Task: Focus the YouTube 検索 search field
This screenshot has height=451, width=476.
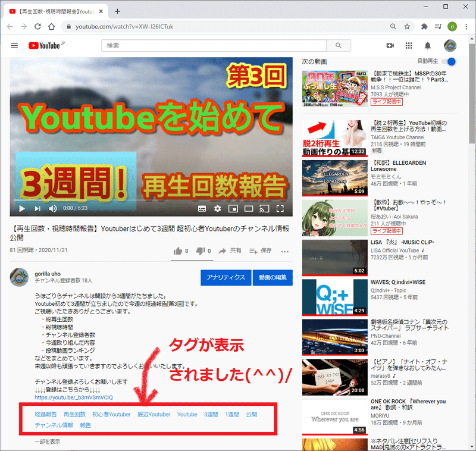Action: point(214,46)
